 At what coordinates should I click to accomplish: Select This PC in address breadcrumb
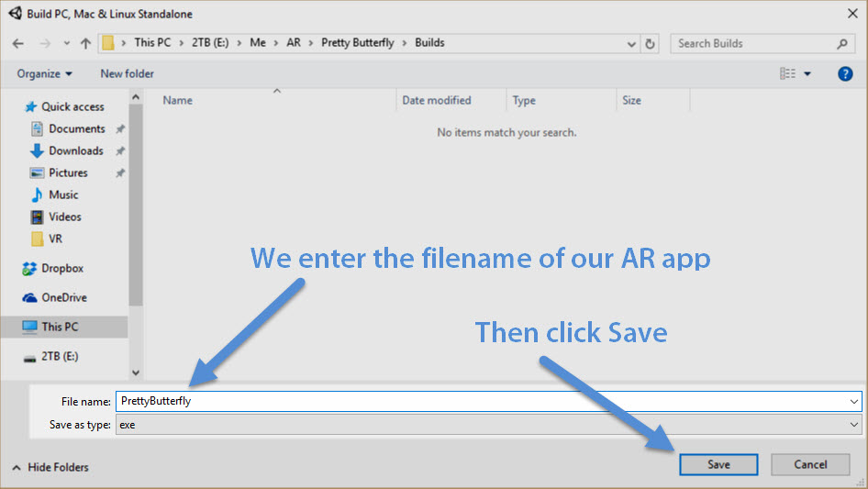pos(152,42)
